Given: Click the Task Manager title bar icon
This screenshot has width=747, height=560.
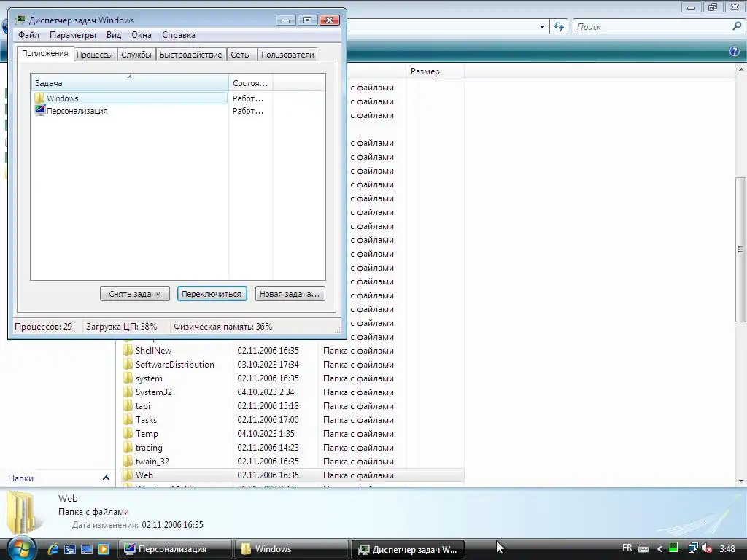Looking at the screenshot, I should 20,20.
